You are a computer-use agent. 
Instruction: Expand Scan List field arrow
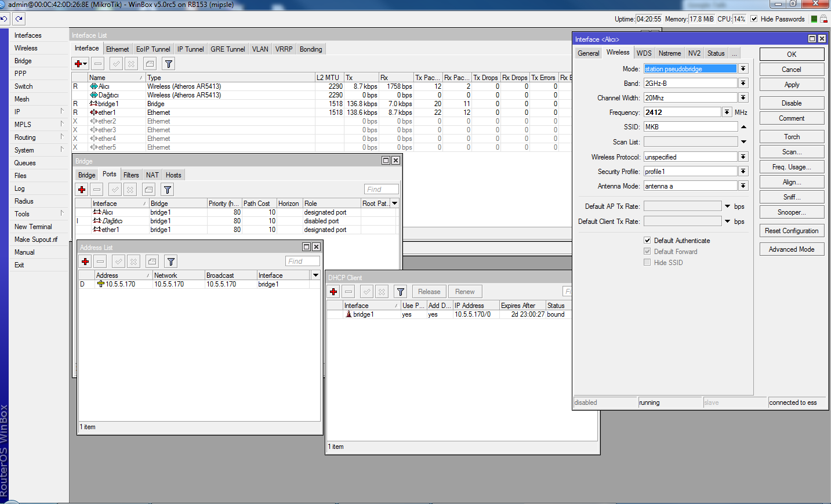(743, 142)
